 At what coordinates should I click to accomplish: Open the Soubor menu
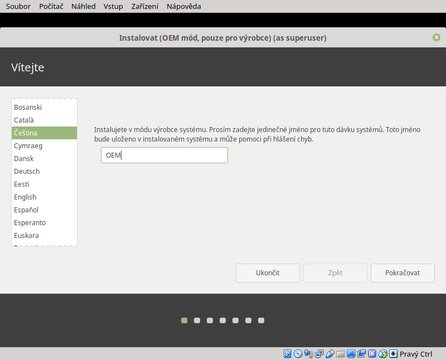click(x=18, y=6)
